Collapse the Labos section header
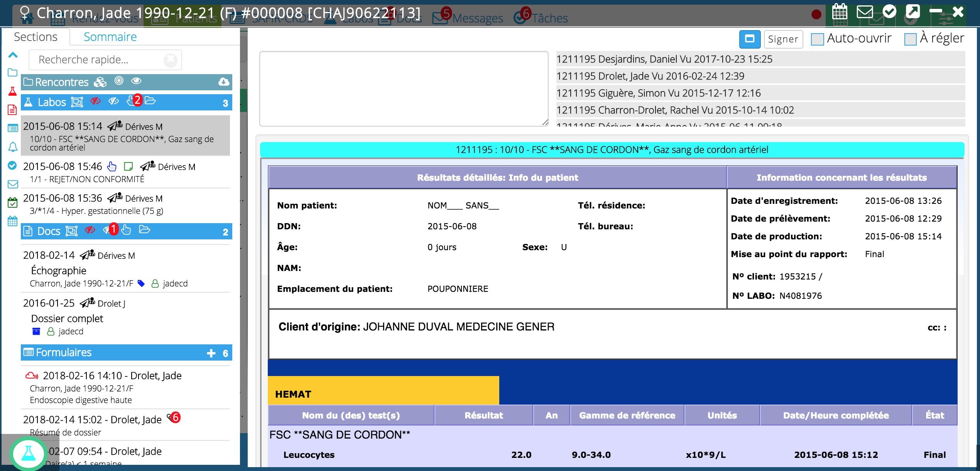This screenshot has width=980, height=471. pyautogui.click(x=52, y=102)
